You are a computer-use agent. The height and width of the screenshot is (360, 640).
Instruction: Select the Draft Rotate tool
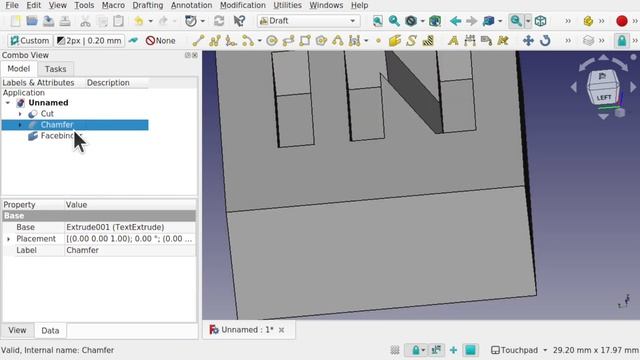pos(545,40)
